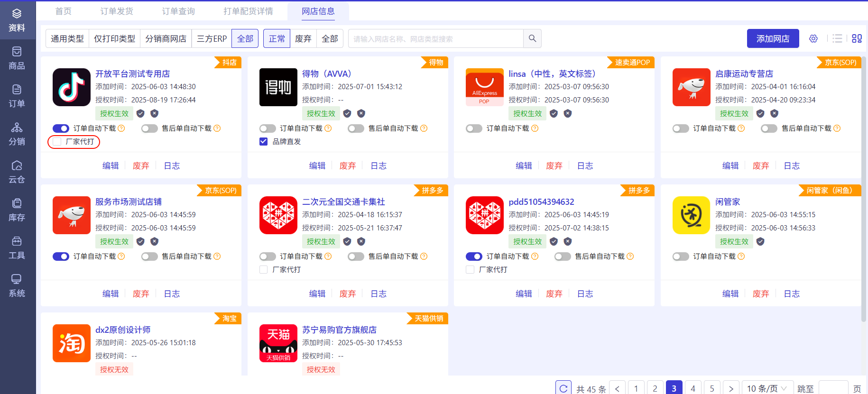The height and width of the screenshot is (394, 868).
Task: Click the help icon beside 闲管家 订单自动下载
Action: point(741,257)
